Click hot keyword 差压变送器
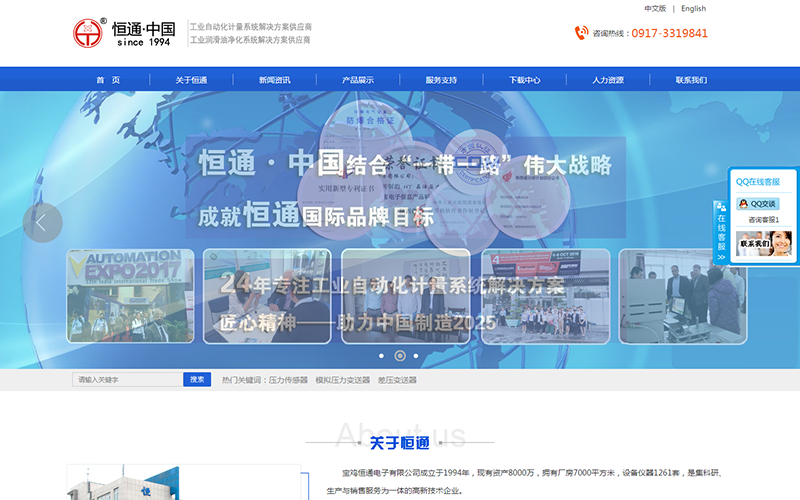This screenshot has height=500, width=800. coord(397,380)
